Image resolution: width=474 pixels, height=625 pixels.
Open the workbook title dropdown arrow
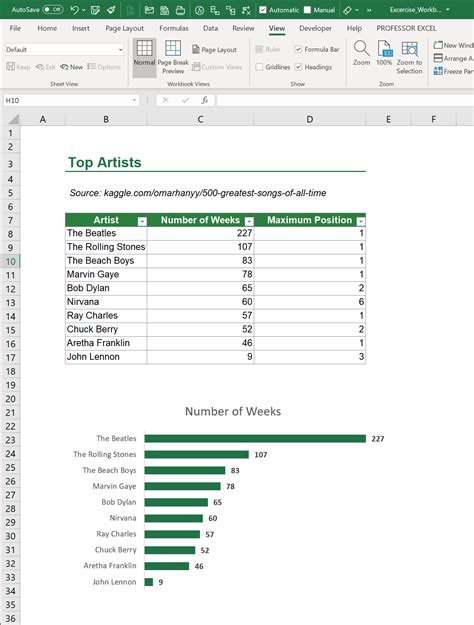pyautogui.click(x=448, y=10)
